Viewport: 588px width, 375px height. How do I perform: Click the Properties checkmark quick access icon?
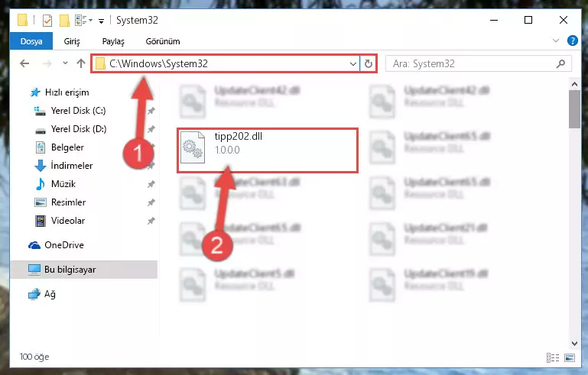point(47,20)
